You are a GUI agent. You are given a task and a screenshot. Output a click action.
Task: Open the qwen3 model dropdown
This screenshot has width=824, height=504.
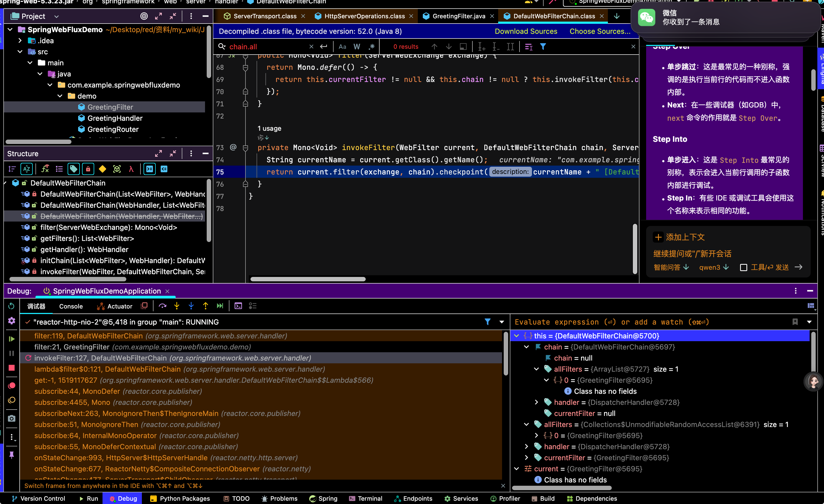714,268
